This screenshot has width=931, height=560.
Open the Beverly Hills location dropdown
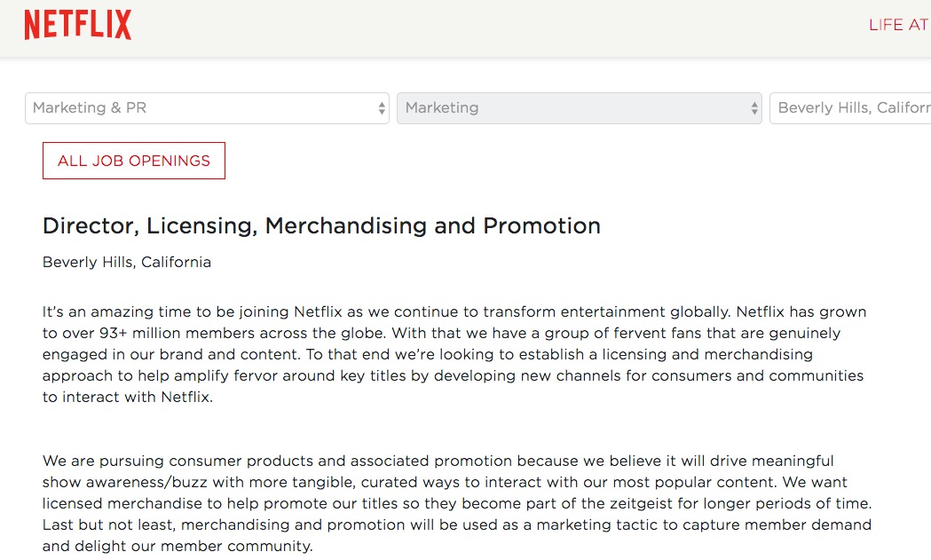(852, 108)
